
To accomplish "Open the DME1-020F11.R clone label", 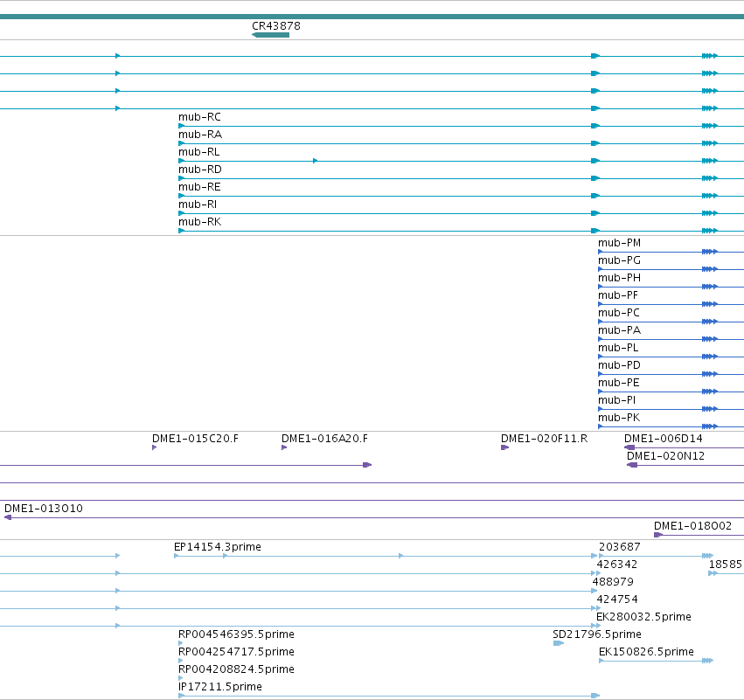I will [545, 440].
